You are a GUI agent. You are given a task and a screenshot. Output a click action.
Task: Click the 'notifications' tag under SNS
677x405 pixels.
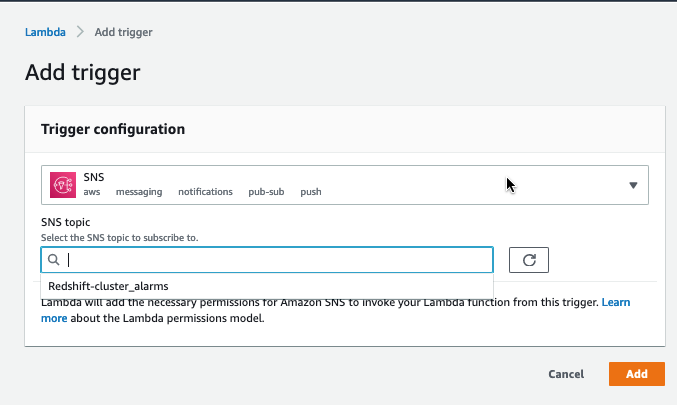tap(206, 192)
